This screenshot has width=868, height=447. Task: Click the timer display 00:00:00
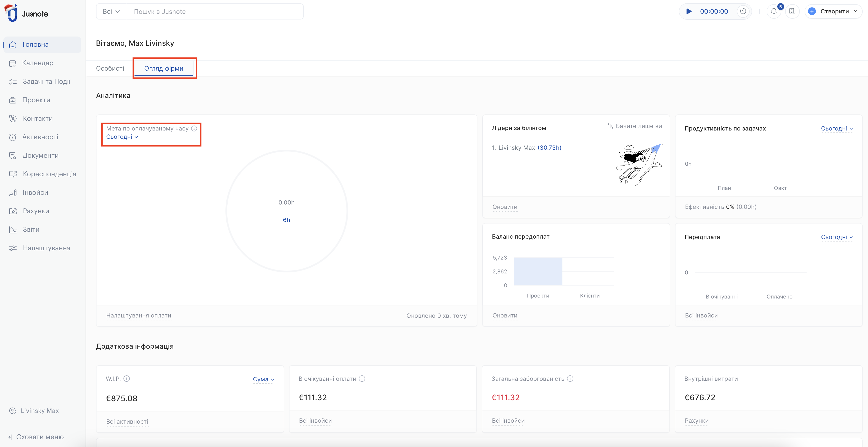point(714,11)
